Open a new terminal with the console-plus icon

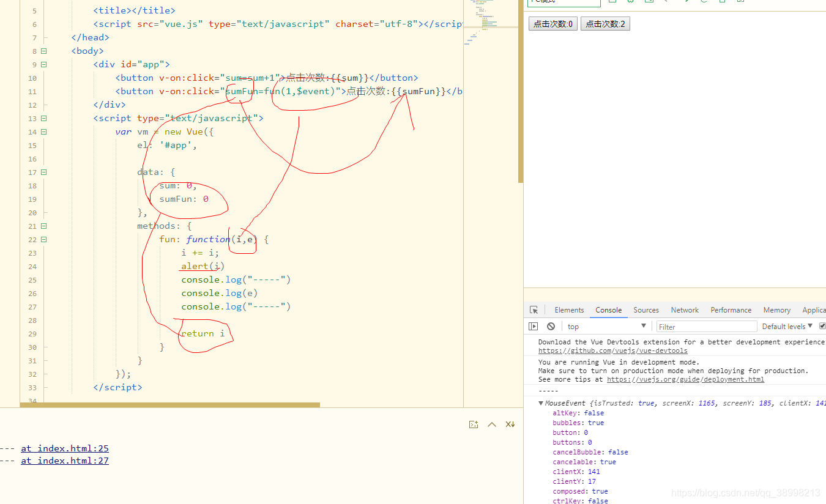click(x=473, y=424)
